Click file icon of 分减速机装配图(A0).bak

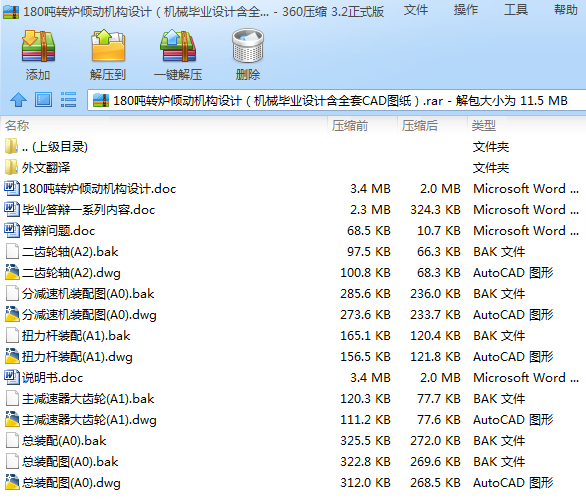pos(12,293)
